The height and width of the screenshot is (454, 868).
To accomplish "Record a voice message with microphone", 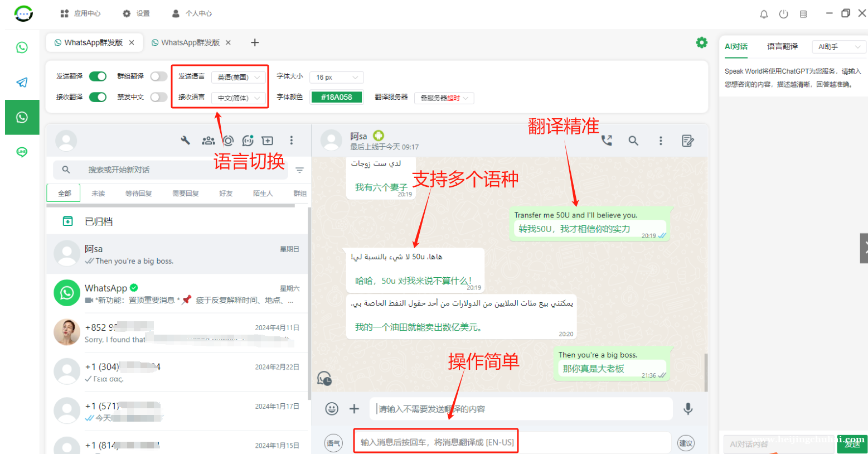I will tap(688, 409).
